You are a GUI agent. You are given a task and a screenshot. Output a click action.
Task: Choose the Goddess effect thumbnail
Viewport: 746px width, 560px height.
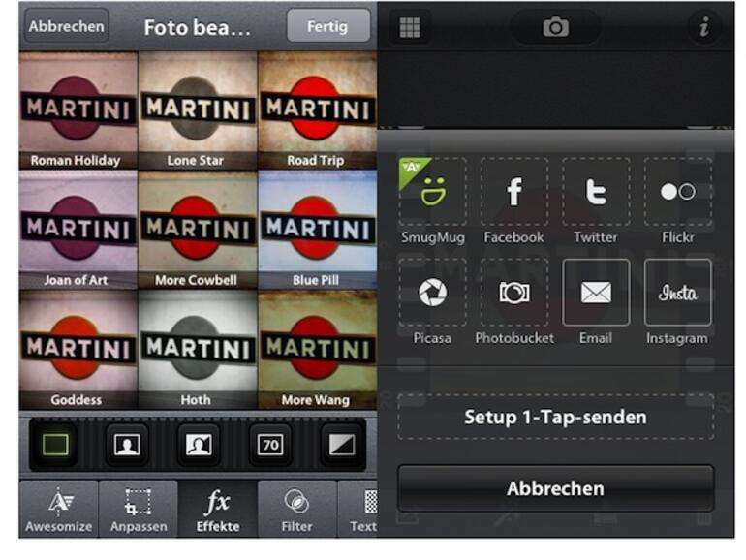point(78,350)
